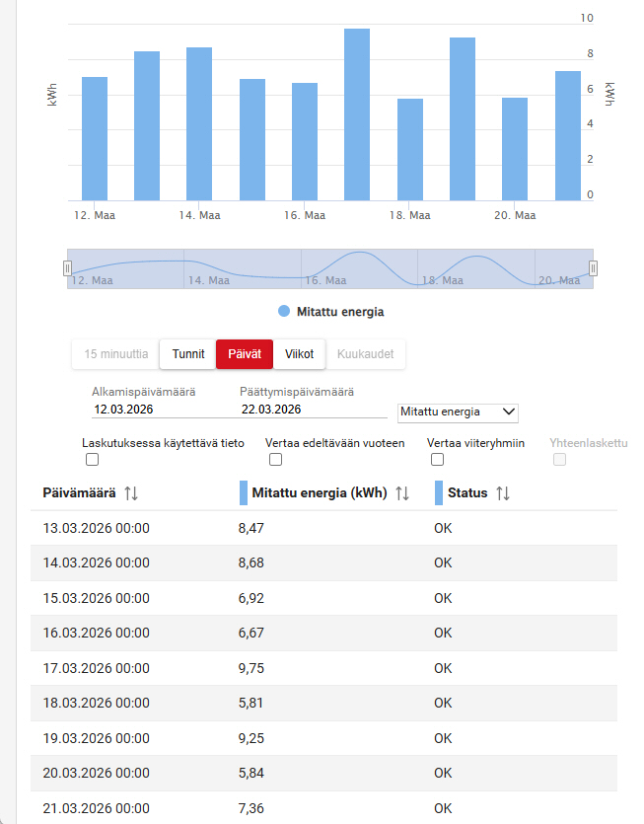
Task: Open the Mitattu energia dropdown
Action: [458, 412]
